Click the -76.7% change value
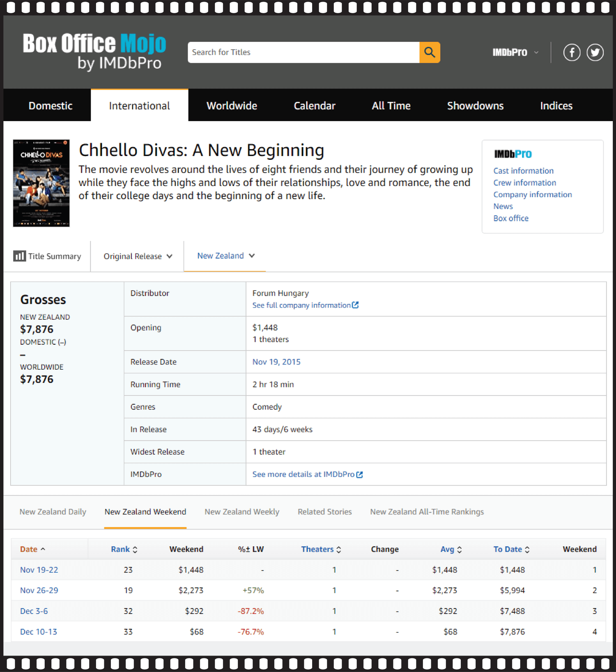The width and height of the screenshot is (616, 672). (251, 632)
